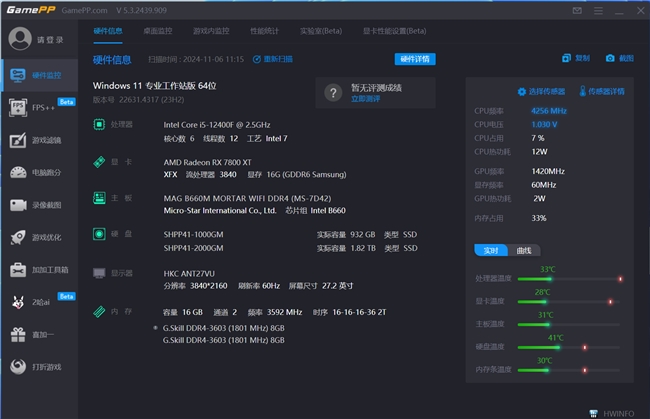Switch to the 硬件信息 tab
Screen dimensions: 650x419
pyautogui.click(x=108, y=31)
